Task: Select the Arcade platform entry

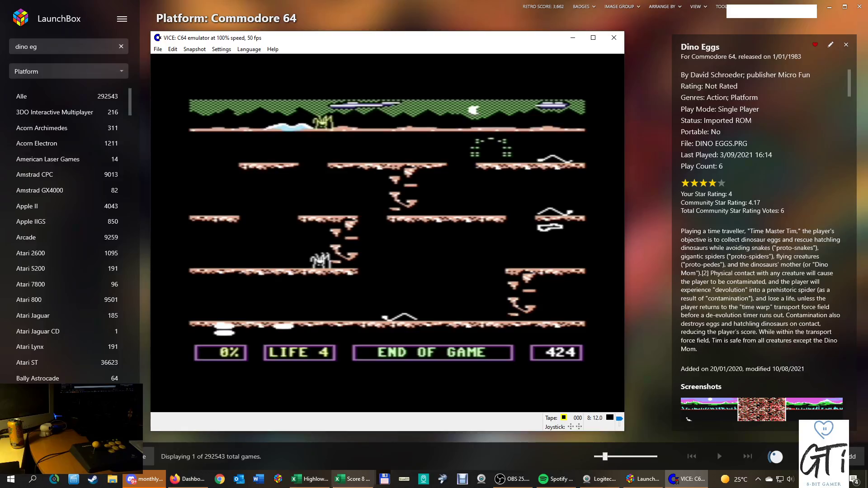Action: (x=26, y=237)
